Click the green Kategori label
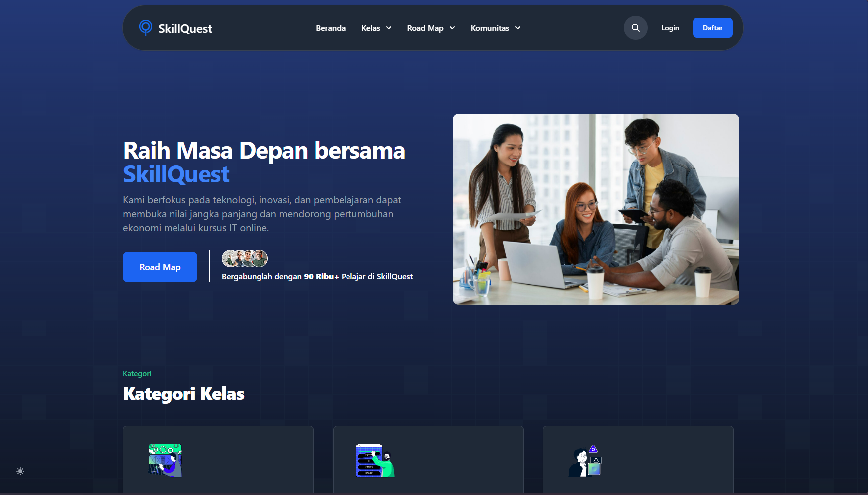 [137, 374]
